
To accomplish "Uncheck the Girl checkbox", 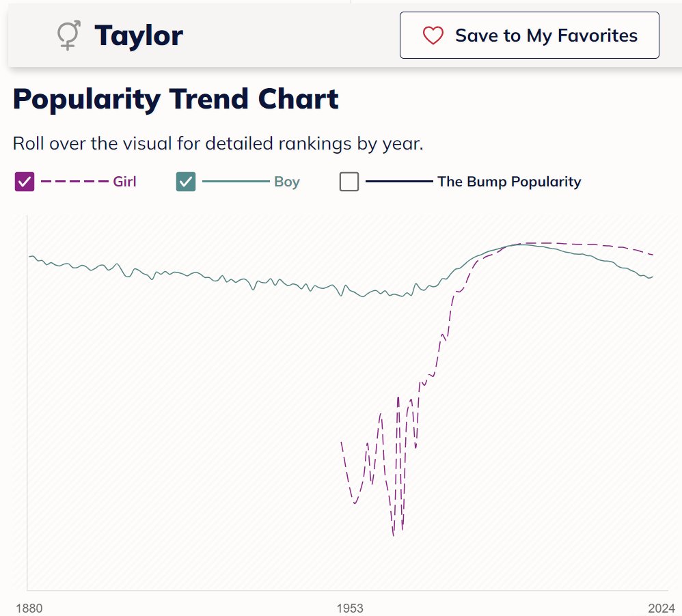I will pos(25,182).
